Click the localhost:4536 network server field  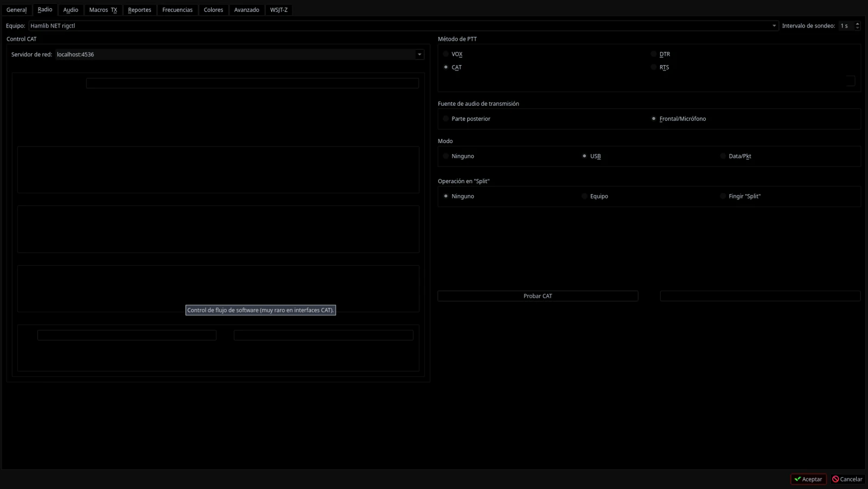coord(235,54)
